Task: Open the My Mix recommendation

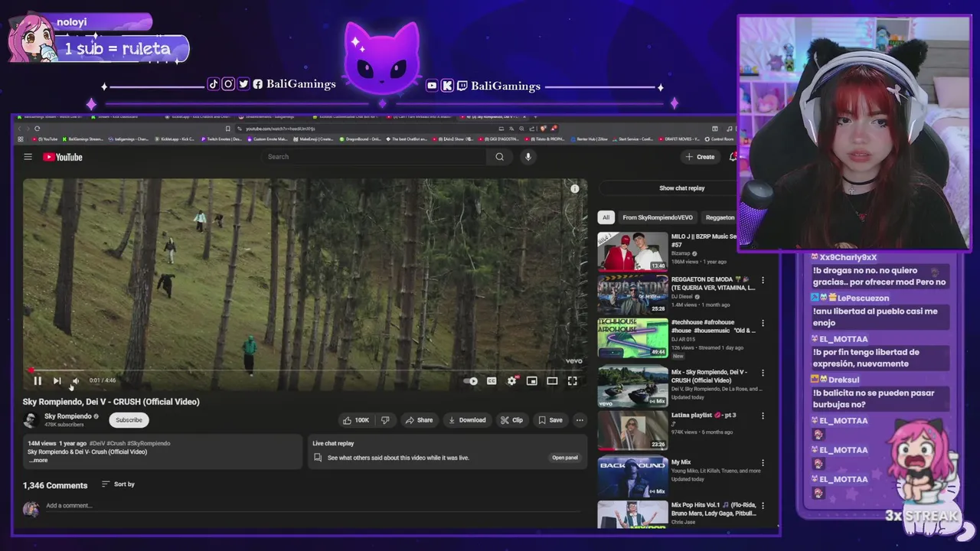Action: click(x=632, y=476)
